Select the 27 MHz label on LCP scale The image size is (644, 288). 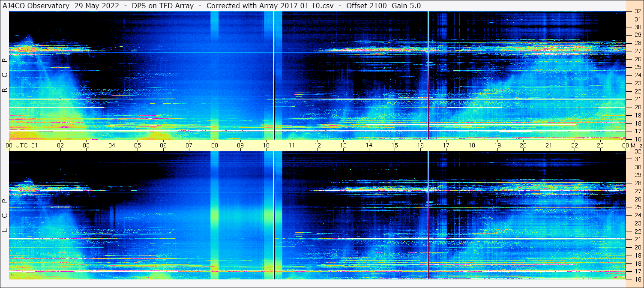pos(637,191)
